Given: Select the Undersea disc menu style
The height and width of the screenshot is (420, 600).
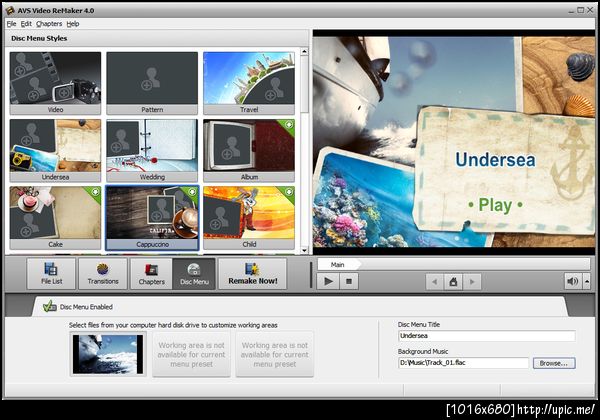Looking at the screenshot, I should [x=55, y=150].
